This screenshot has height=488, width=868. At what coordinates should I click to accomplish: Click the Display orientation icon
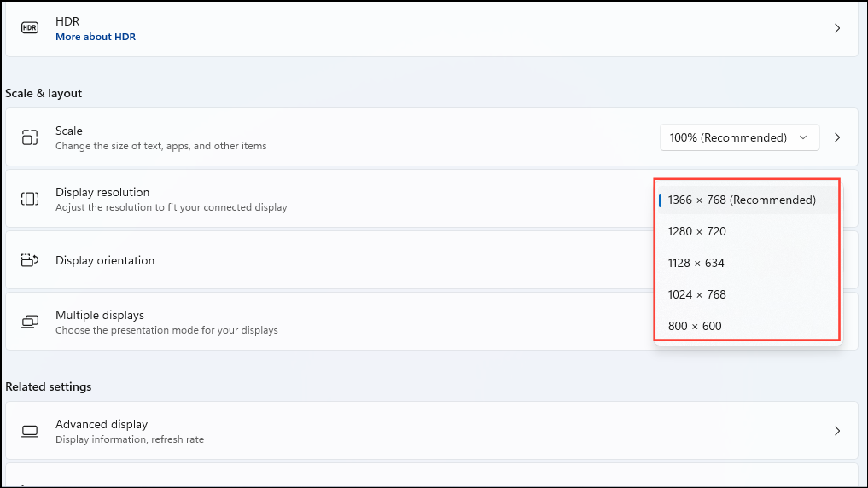pos(30,260)
